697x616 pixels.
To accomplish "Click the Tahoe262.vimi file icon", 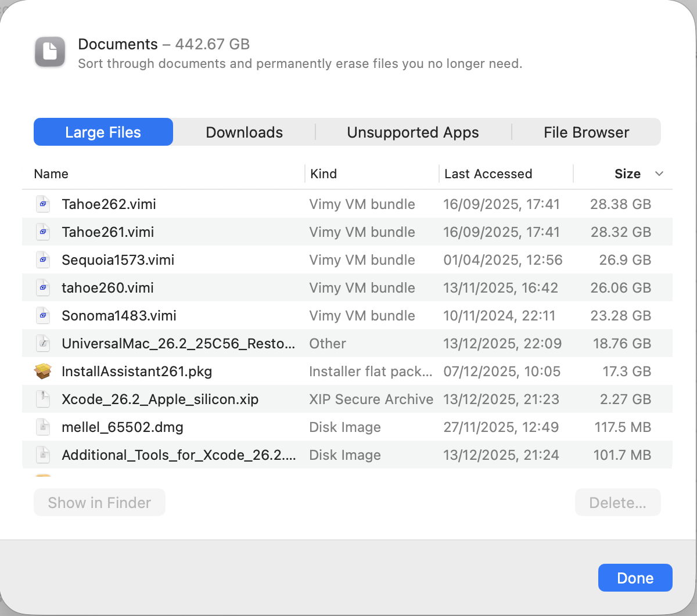I will [x=43, y=204].
